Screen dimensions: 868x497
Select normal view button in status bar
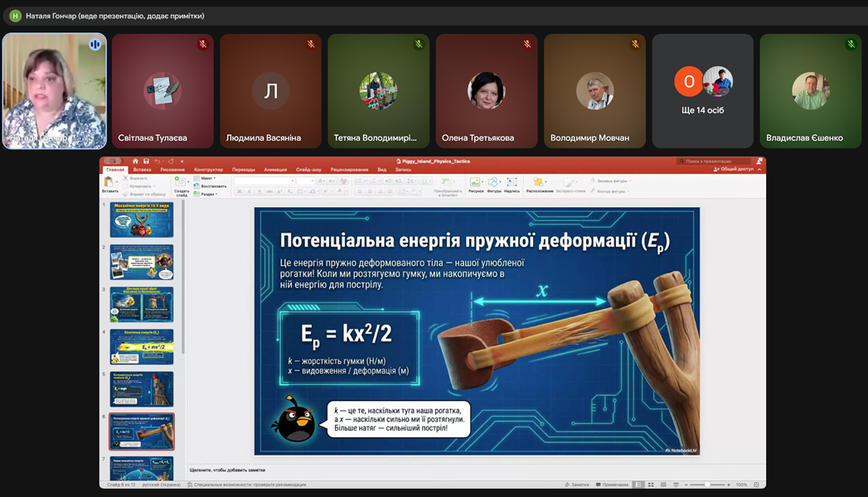point(638,485)
